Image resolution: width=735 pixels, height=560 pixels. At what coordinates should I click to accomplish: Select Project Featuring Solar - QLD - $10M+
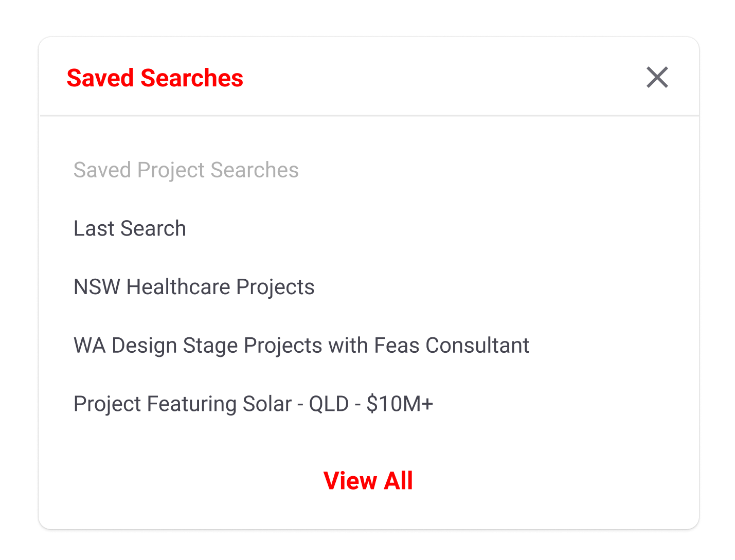(254, 404)
